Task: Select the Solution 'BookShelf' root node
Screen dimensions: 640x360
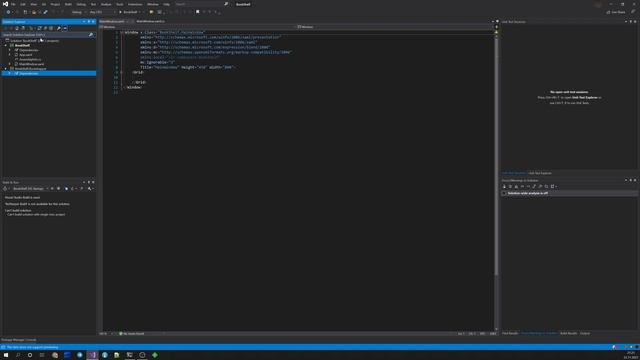Action: (x=34, y=41)
